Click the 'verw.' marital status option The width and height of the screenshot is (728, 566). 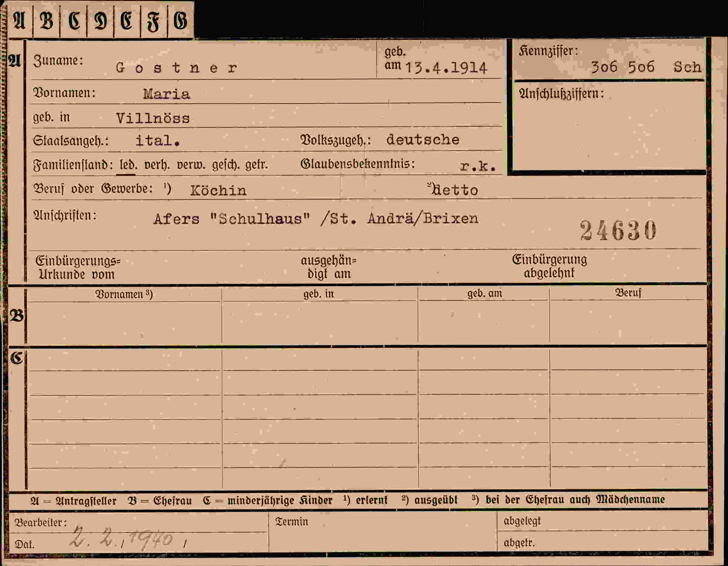(191, 165)
